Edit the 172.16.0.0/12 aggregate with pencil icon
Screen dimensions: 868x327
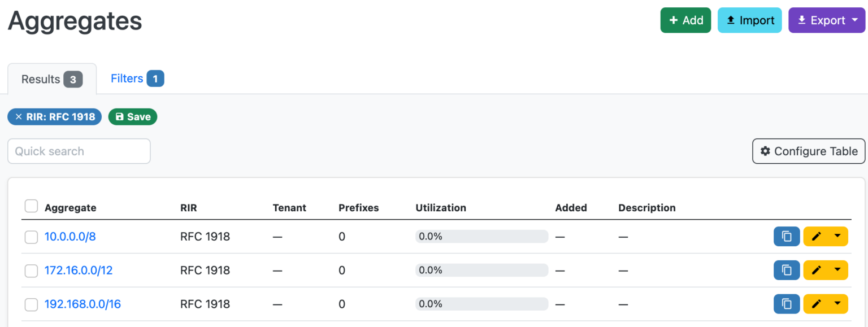(x=817, y=270)
